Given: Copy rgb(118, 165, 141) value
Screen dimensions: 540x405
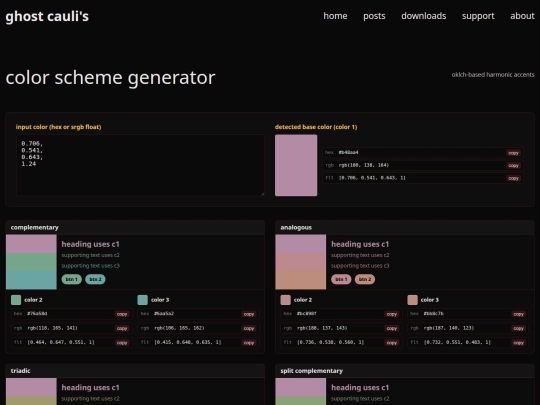Looking at the screenshot, I should coord(122,328).
